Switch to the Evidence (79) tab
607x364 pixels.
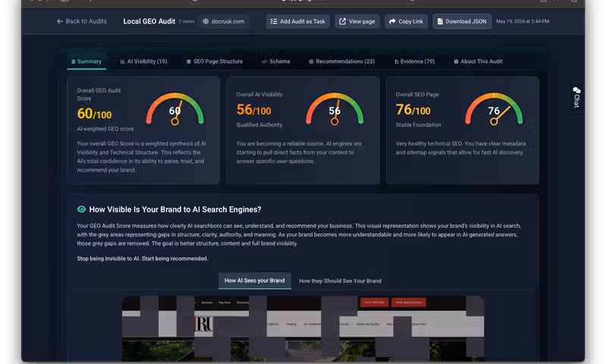[x=414, y=61]
